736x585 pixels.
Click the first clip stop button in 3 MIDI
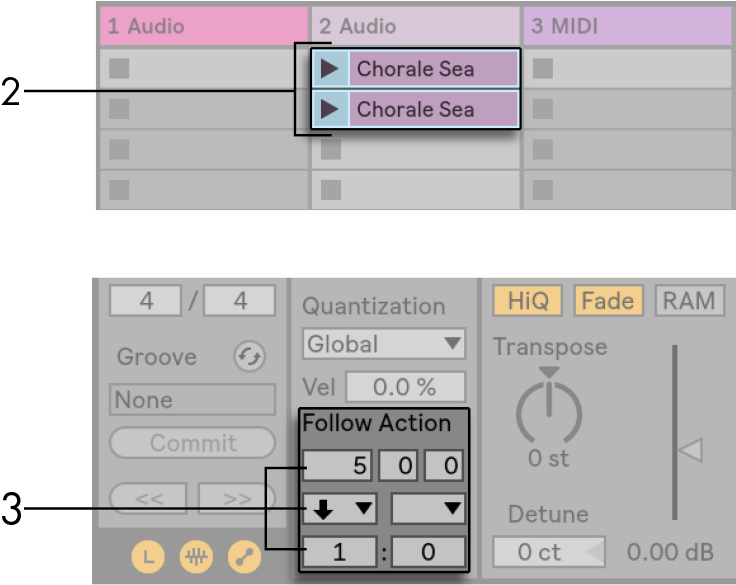coord(543,69)
